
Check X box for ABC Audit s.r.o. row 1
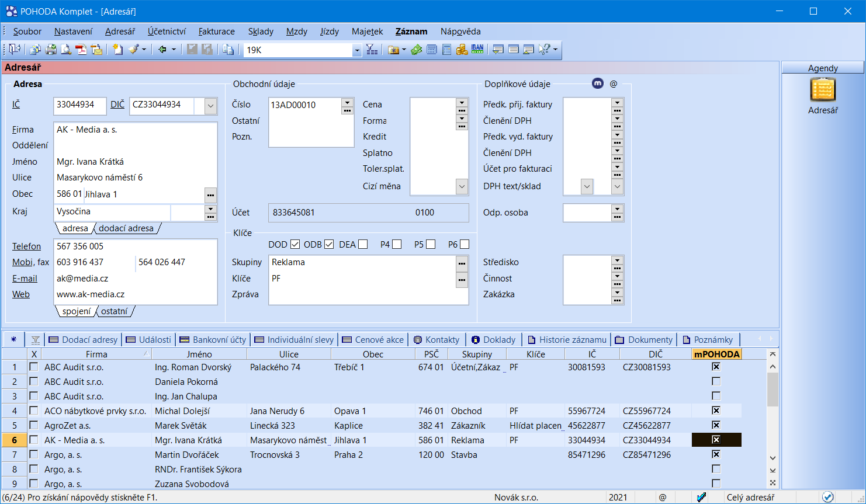click(34, 367)
